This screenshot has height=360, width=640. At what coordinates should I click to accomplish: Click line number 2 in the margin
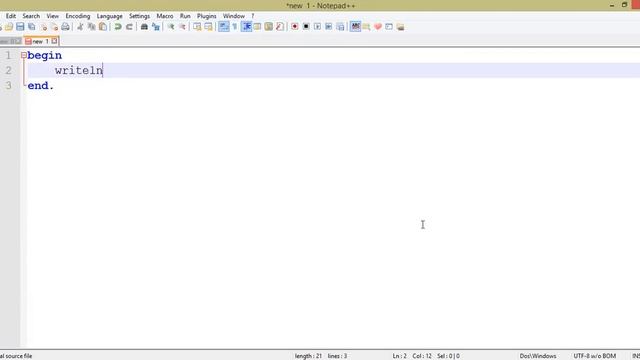(8, 71)
